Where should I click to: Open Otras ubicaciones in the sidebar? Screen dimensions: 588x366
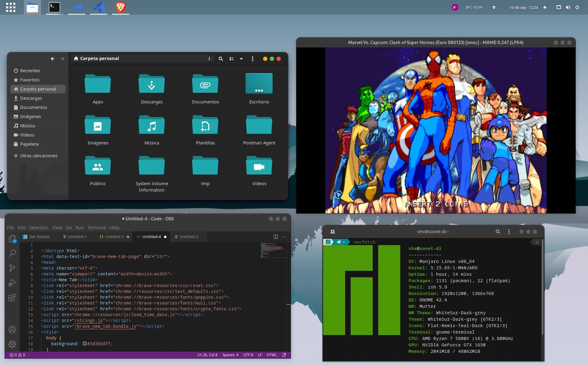(38, 156)
